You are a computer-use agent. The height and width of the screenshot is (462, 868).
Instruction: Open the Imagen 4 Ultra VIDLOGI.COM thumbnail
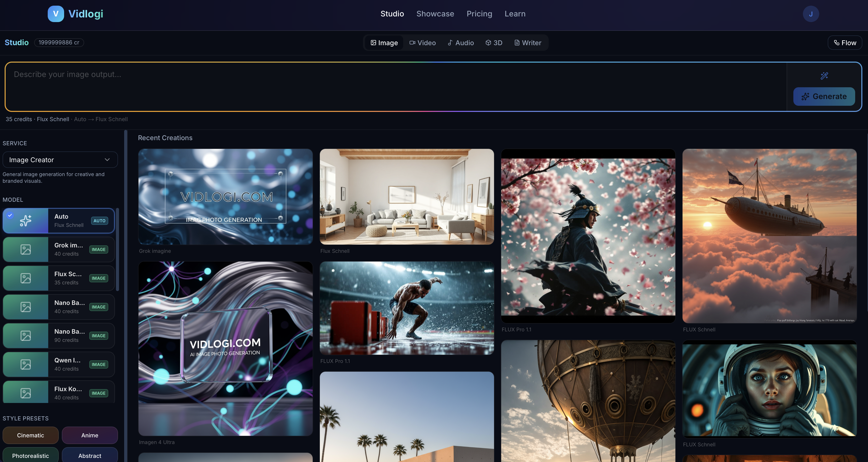pyautogui.click(x=225, y=349)
